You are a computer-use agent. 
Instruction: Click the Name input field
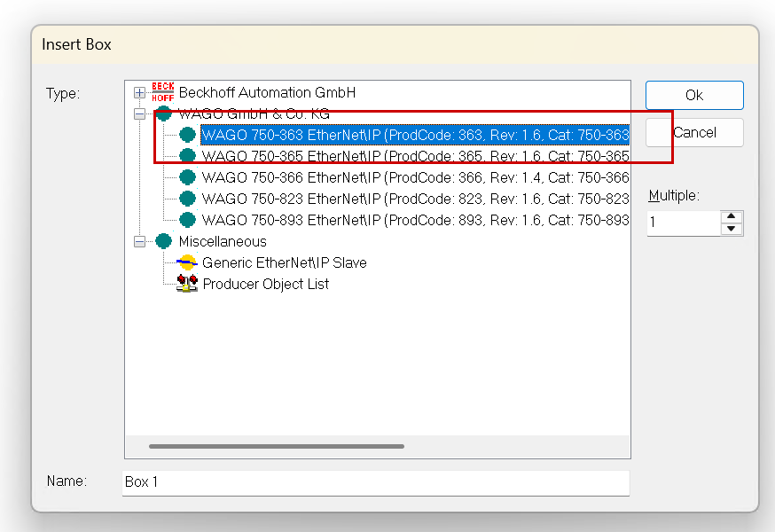click(376, 482)
